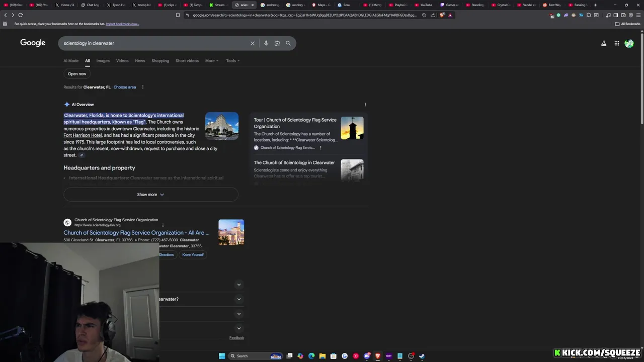This screenshot has height=362, width=644.
Task: Open the hotel thumbnail in AI Overview
Action: [222, 126]
